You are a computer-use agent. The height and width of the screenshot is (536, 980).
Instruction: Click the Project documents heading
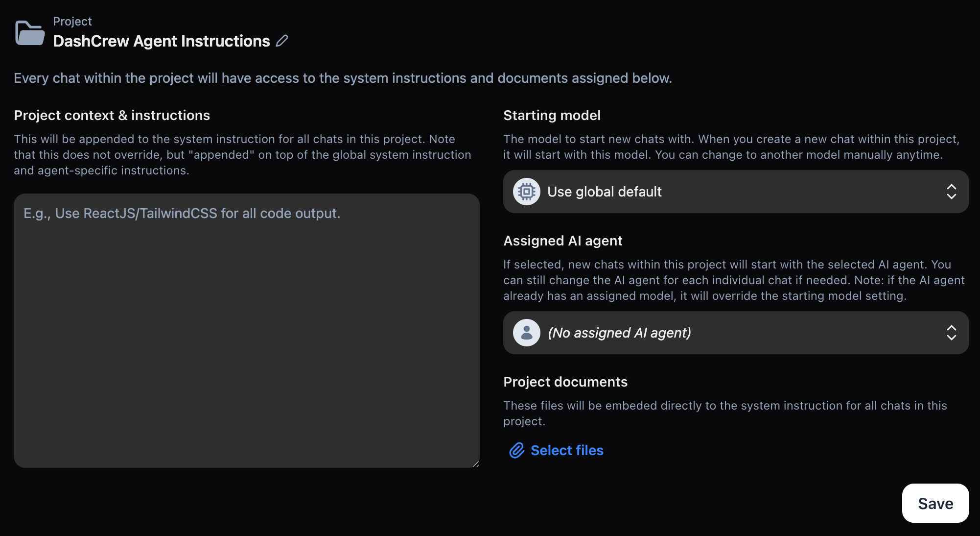(x=565, y=382)
